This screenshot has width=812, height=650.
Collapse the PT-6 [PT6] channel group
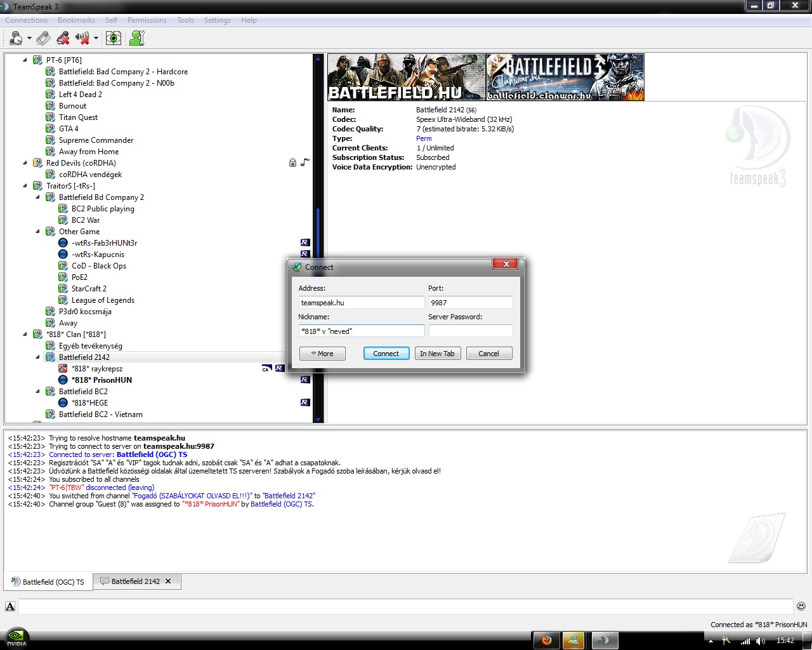coord(25,60)
